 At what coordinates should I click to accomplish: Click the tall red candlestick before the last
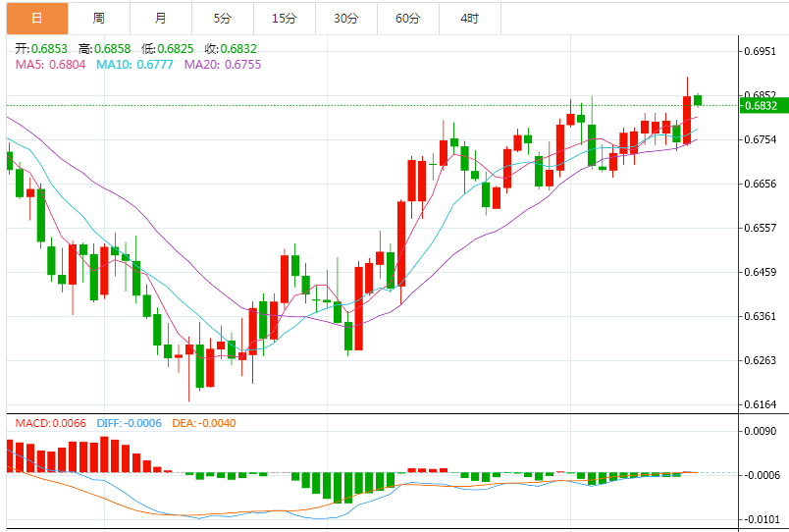(687, 120)
